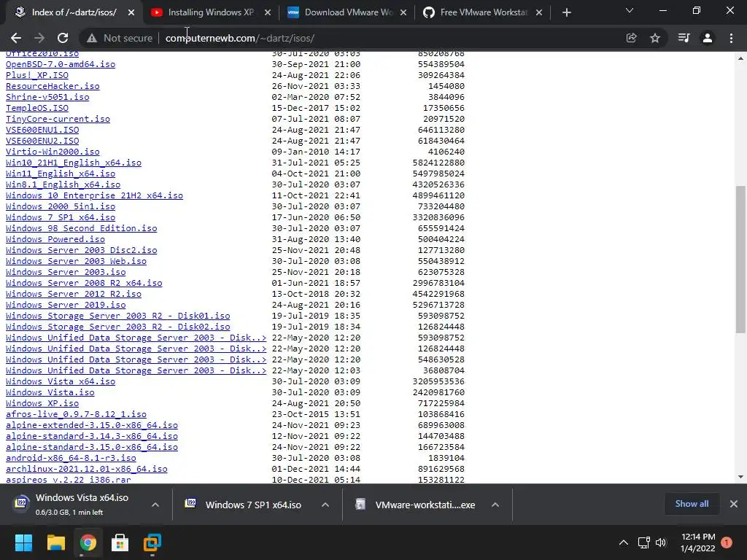Close the Download VMware tab

[x=403, y=13]
